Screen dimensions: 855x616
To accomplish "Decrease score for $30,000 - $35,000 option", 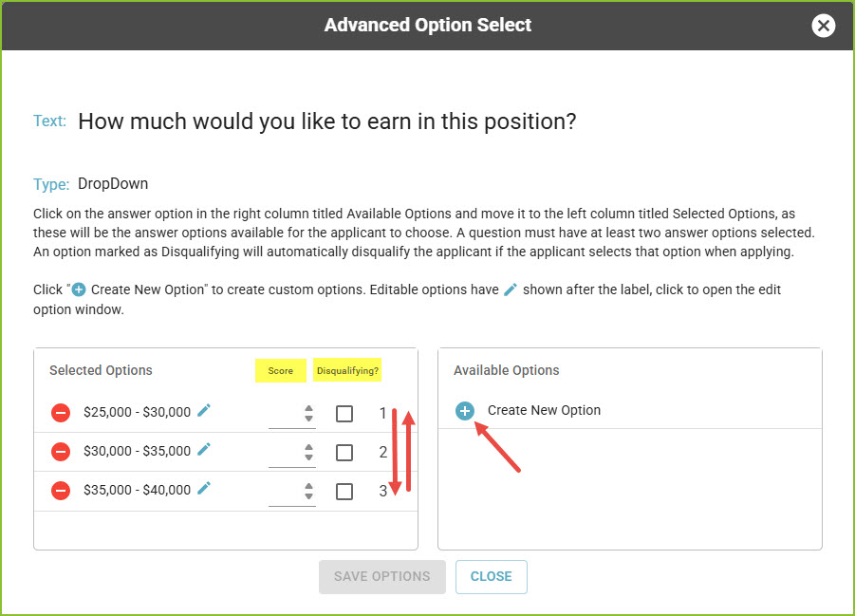I will (308, 457).
